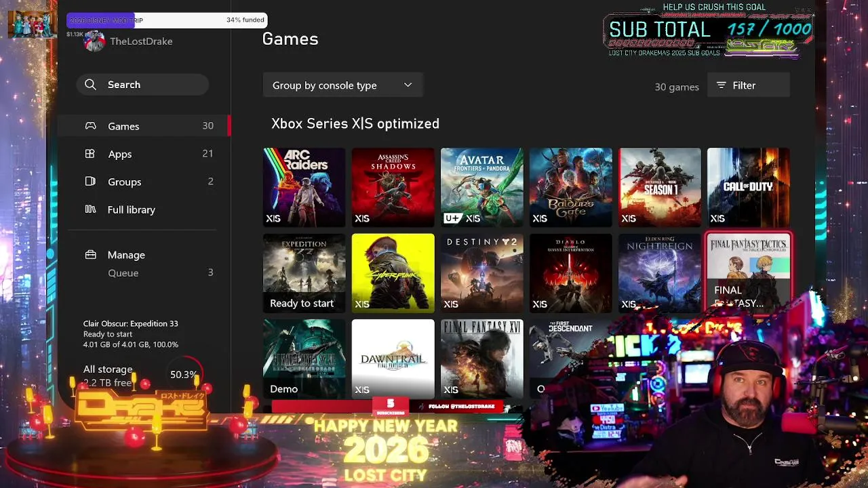Select Final Fantasy VII Demo tile
The image size is (868, 488).
pyautogui.click(x=304, y=359)
